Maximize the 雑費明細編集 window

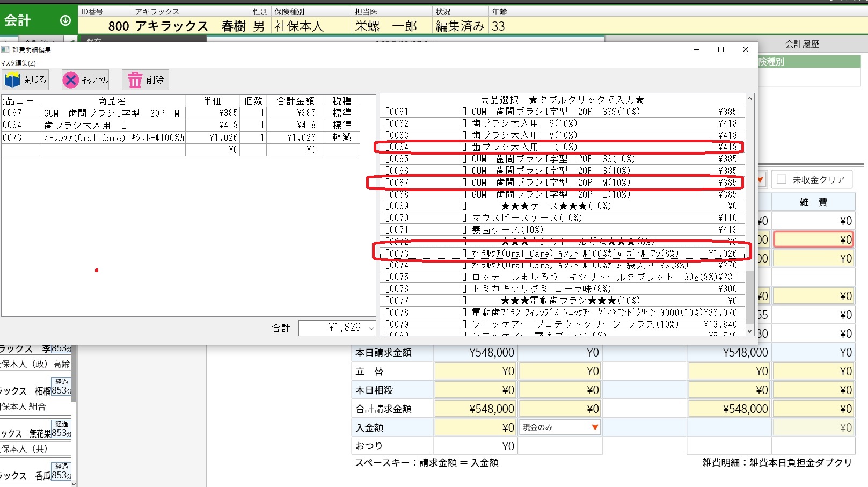click(721, 49)
